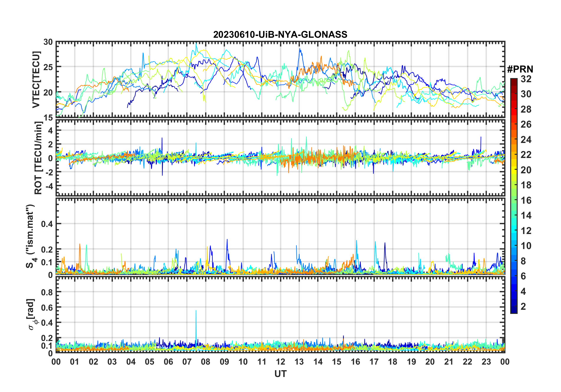Viewport: 561px width, 392px height.
Task: Click the UT axis tick 17
Action: click(374, 362)
